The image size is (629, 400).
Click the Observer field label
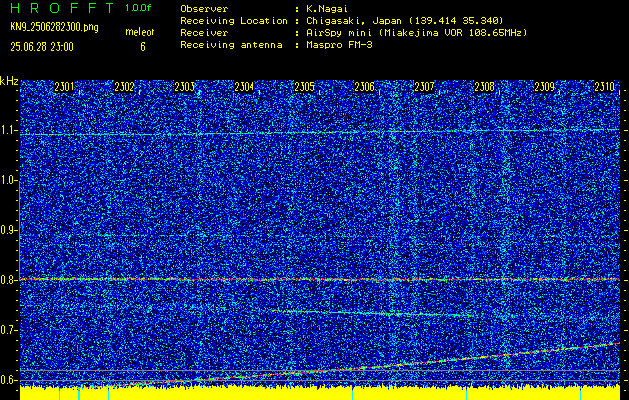[x=204, y=9]
